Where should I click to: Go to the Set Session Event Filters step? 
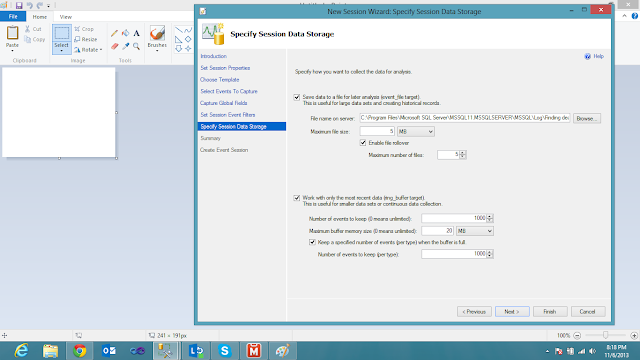point(228,115)
